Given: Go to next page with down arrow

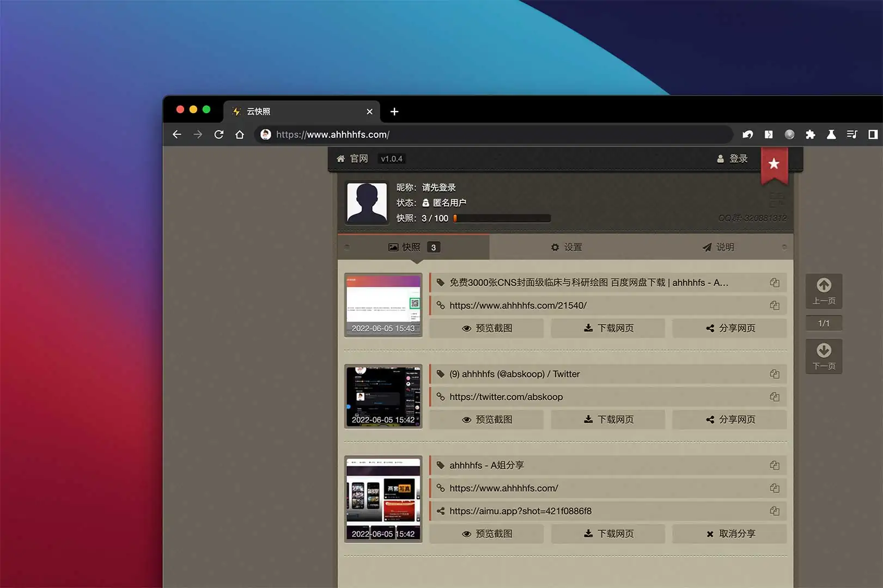Looking at the screenshot, I should 824,356.
